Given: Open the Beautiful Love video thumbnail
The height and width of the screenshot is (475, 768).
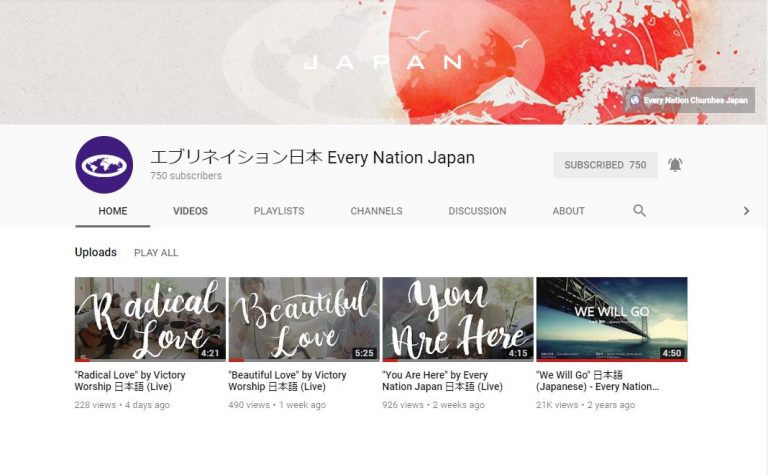Looking at the screenshot, I should tap(304, 319).
